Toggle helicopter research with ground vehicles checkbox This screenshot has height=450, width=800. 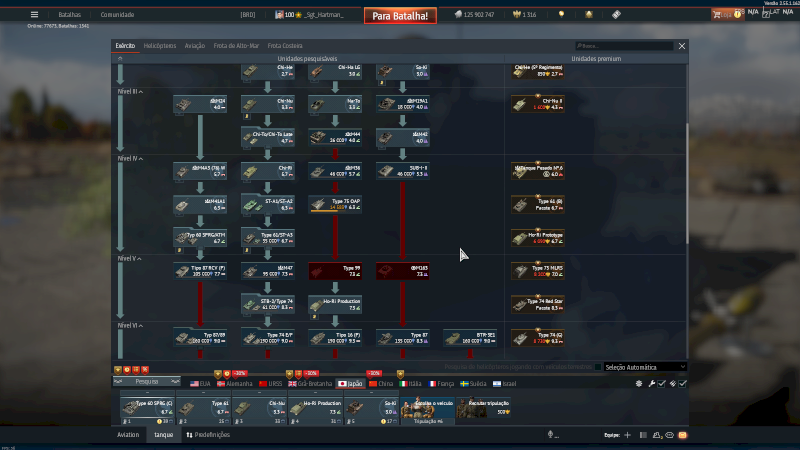[597, 367]
